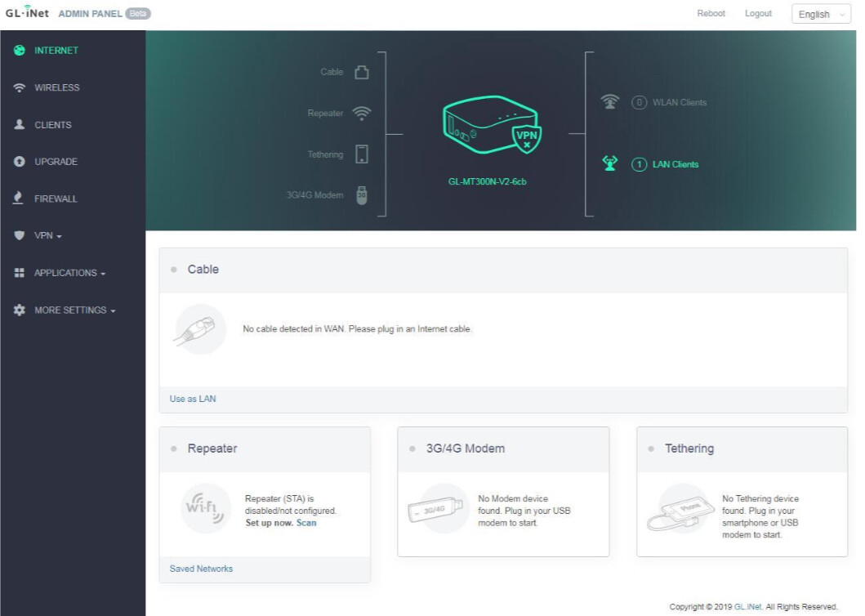
Task: Click the Cable ethernet port icon in diagram
Action: [362, 73]
